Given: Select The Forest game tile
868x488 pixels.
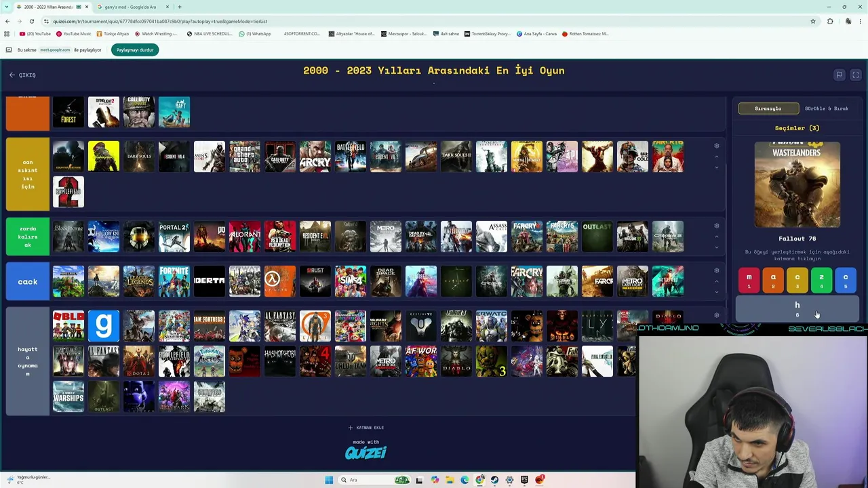Looking at the screenshot, I should click(x=68, y=112).
